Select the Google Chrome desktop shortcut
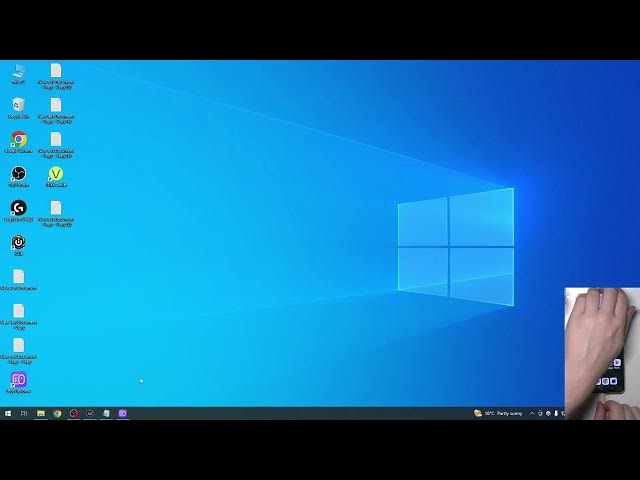The height and width of the screenshot is (480, 640). [x=18, y=142]
